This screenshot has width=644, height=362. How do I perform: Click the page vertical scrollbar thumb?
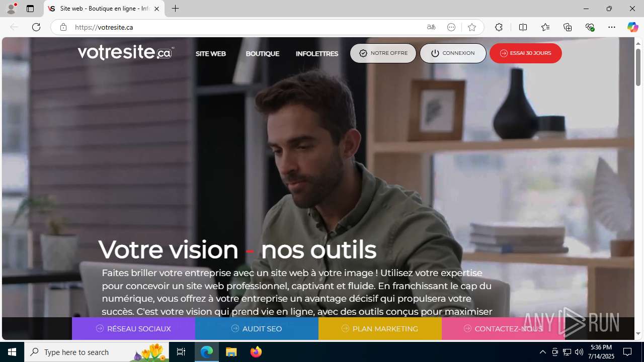tap(638, 66)
